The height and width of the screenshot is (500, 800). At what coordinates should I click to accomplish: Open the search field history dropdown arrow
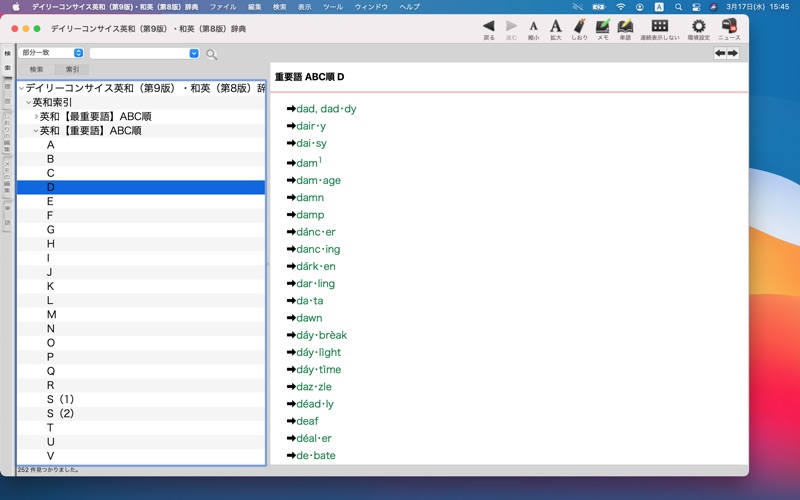pyautogui.click(x=194, y=53)
